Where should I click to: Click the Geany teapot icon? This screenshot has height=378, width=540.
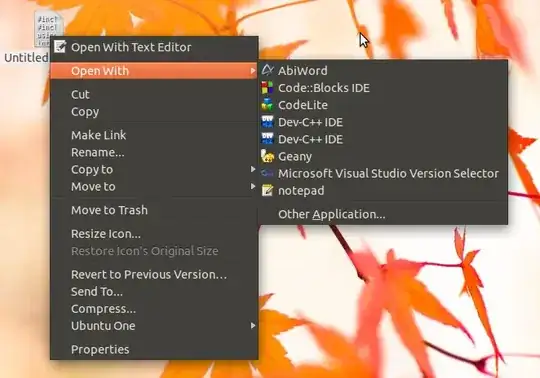point(267,156)
